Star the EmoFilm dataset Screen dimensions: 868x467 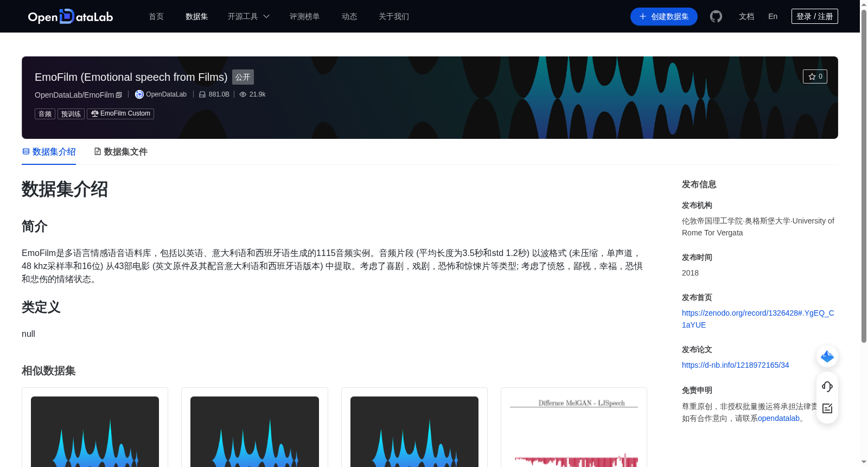coord(815,76)
